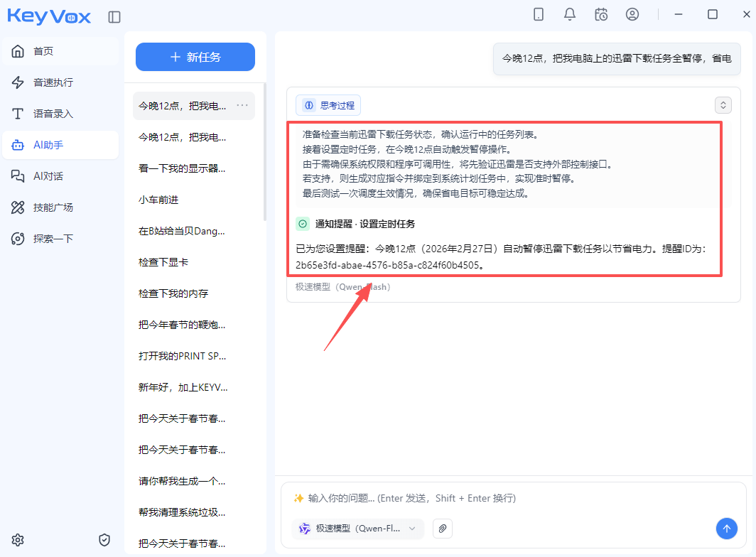
Task: Open the mobile device icon
Action: [539, 14]
